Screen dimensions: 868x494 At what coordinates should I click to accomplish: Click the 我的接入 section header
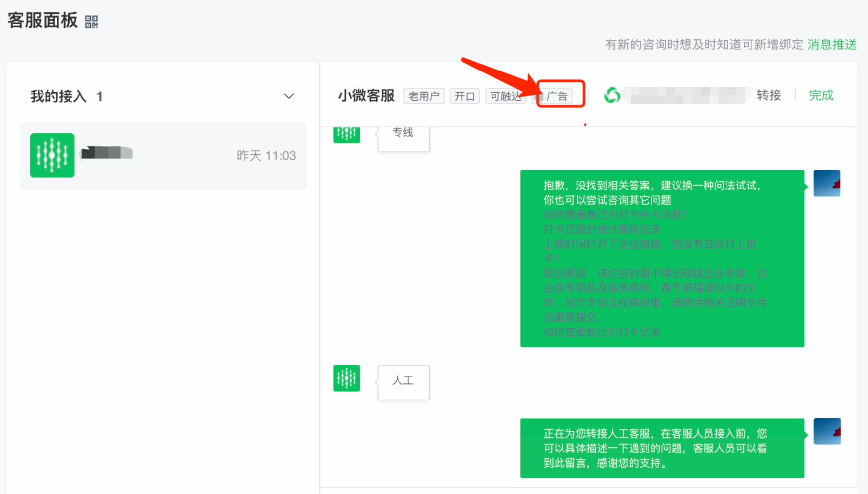point(59,96)
